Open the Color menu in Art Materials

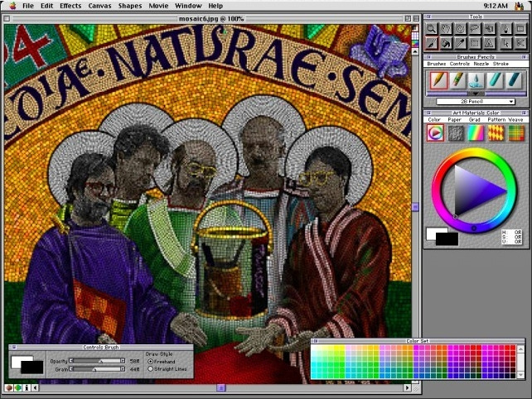point(434,120)
